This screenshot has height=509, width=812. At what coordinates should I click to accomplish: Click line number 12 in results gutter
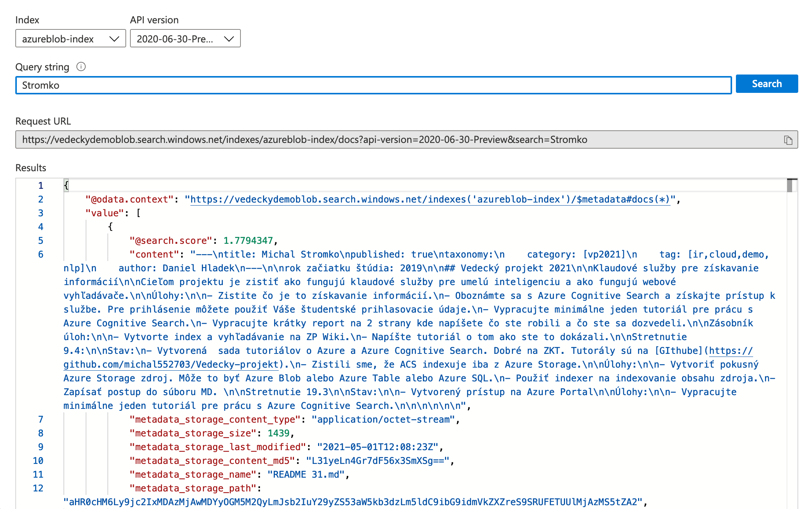tap(38, 488)
